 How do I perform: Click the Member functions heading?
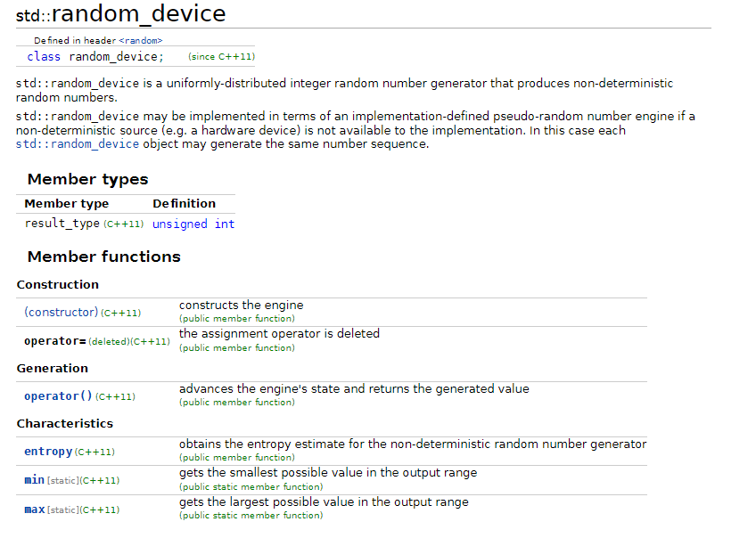coord(103,257)
